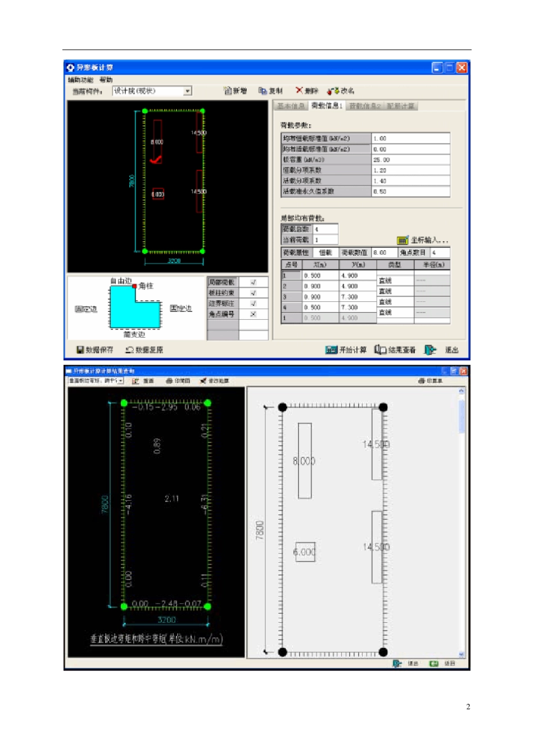Click the 开始计算 button label
Screen dimensions: 534x756
tap(353, 350)
